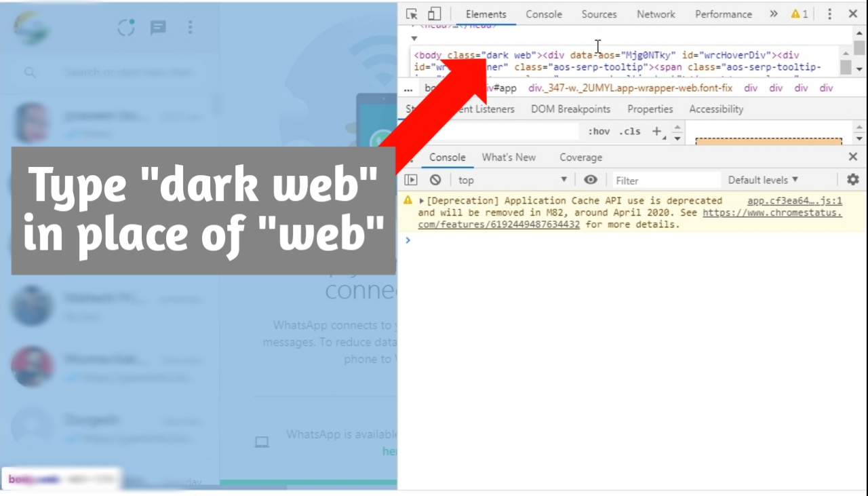868x496 pixels.
Task: Expand the Deprecation warning message
Action: click(422, 201)
